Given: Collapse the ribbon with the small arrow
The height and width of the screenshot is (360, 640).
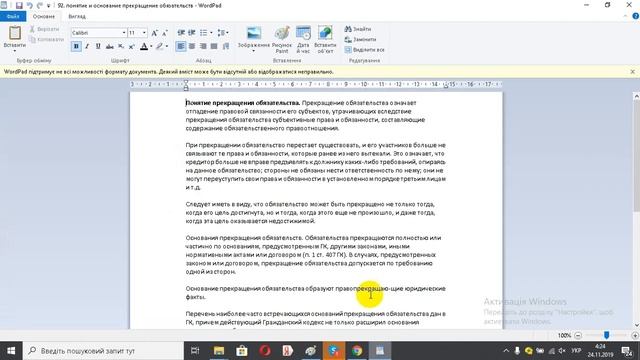Looking at the screenshot, I should point(625,16).
